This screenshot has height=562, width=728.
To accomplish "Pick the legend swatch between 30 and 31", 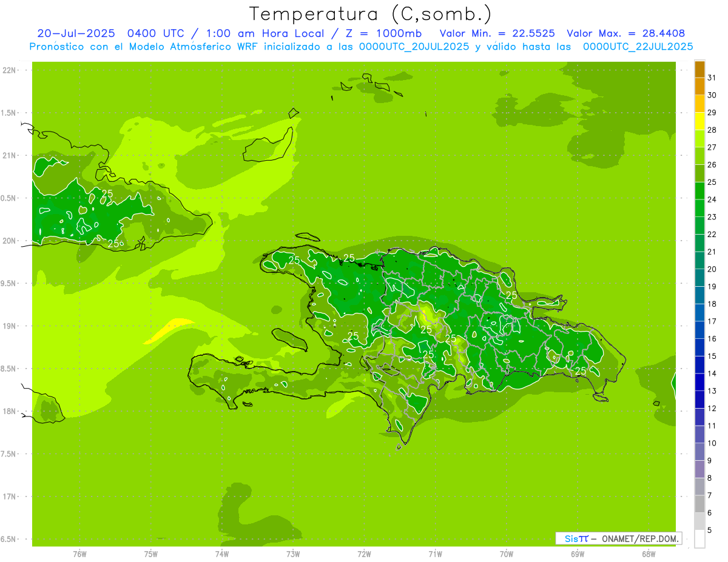I will pyautogui.click(x=699, y=86).
